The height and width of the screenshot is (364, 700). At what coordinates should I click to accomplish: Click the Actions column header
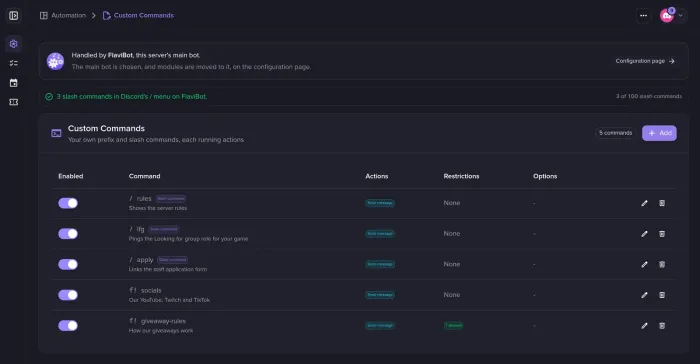(377, 176)
